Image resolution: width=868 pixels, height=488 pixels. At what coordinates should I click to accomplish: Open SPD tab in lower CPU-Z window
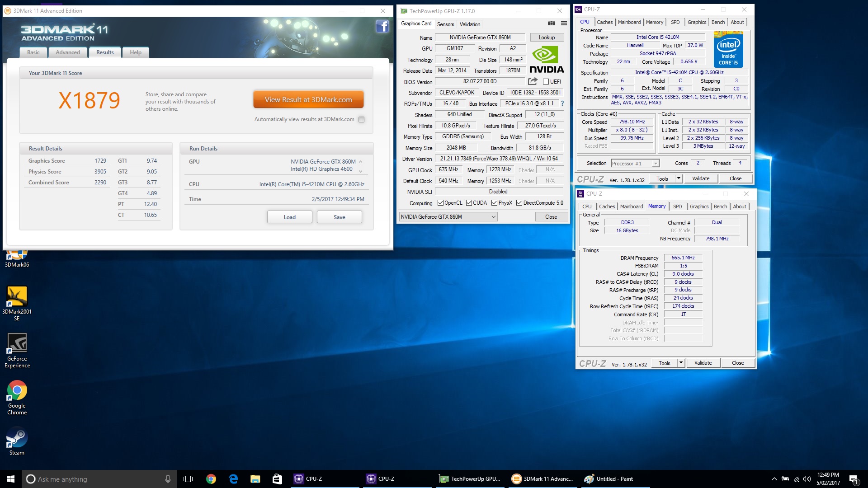677,206
